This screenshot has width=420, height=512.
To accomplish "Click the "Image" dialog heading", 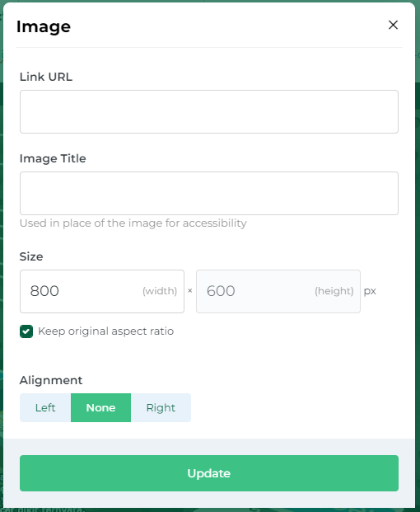I will click(44, 26).
